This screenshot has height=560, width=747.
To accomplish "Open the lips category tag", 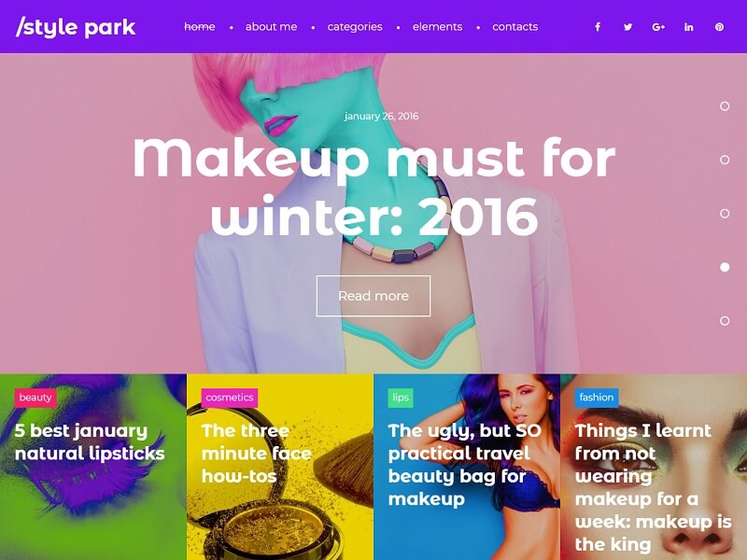I will [x=401, y=398].
